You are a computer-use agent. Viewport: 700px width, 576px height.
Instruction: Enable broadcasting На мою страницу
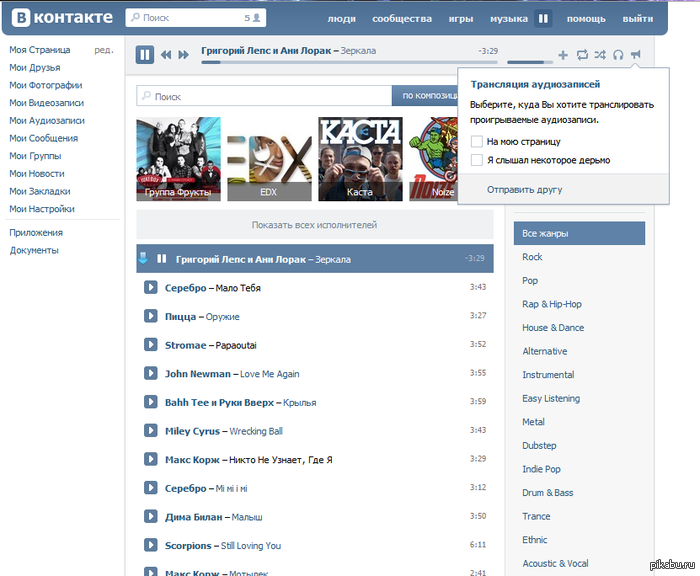pyautogui.click(x=477, y=142)
